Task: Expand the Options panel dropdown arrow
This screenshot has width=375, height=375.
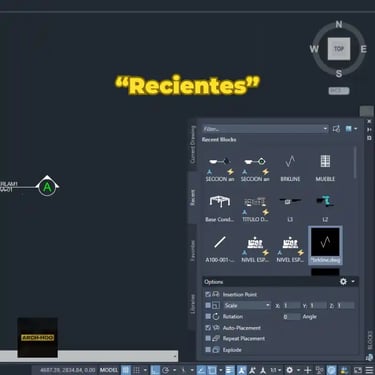Action: coord(353,282)
